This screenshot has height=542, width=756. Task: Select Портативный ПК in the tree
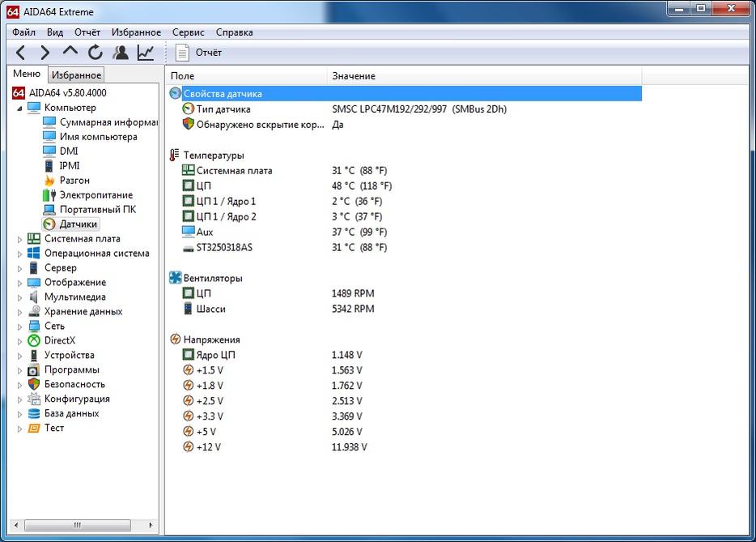coord(98,210)
